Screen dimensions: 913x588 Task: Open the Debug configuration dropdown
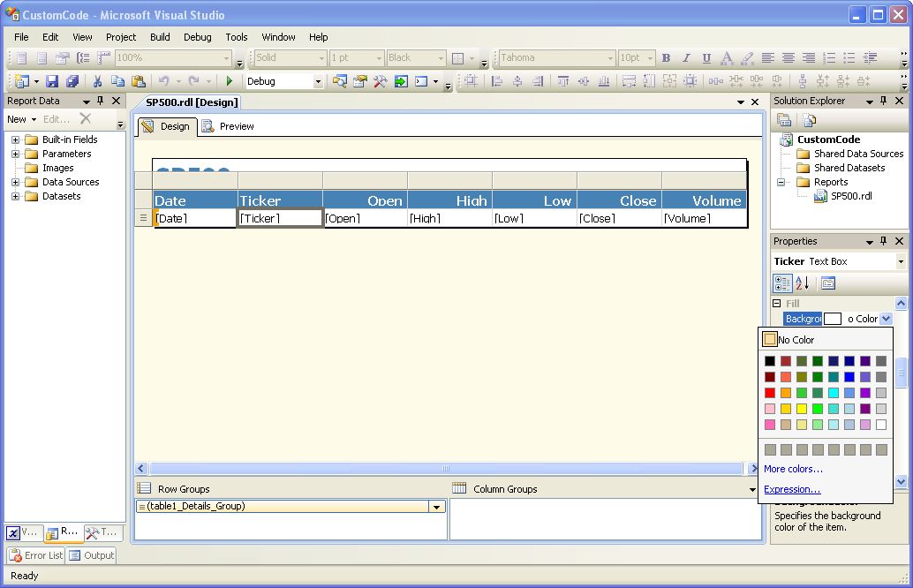[318, 81]
